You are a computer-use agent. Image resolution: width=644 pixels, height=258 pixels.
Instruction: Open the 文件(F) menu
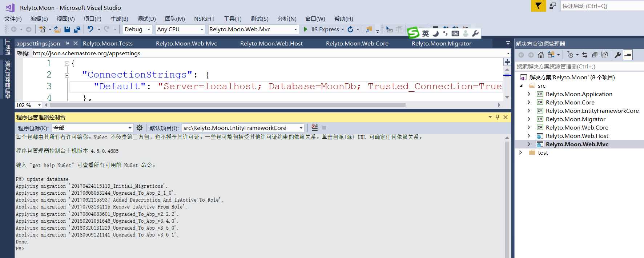[x=13, y=19]
